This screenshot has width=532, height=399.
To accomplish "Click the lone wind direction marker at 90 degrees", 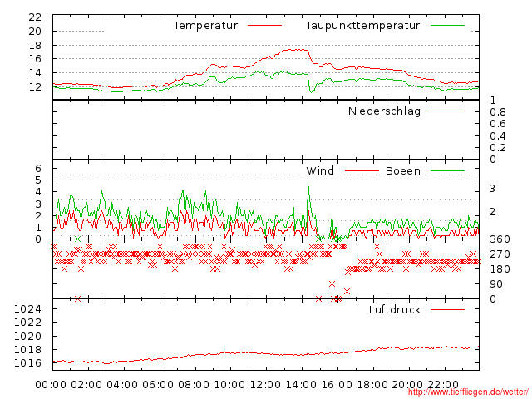I will tap(332, 284).
